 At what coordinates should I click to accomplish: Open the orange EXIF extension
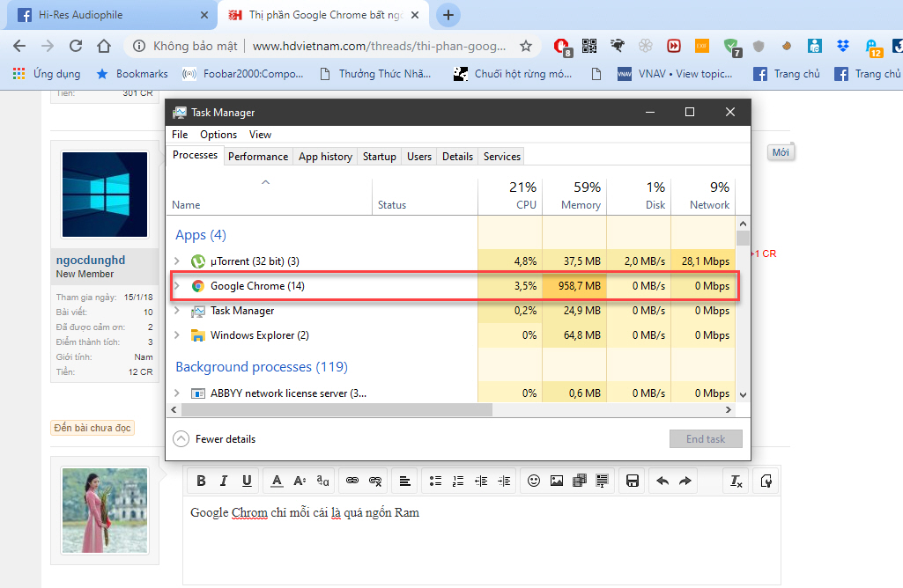pos(702,46)
